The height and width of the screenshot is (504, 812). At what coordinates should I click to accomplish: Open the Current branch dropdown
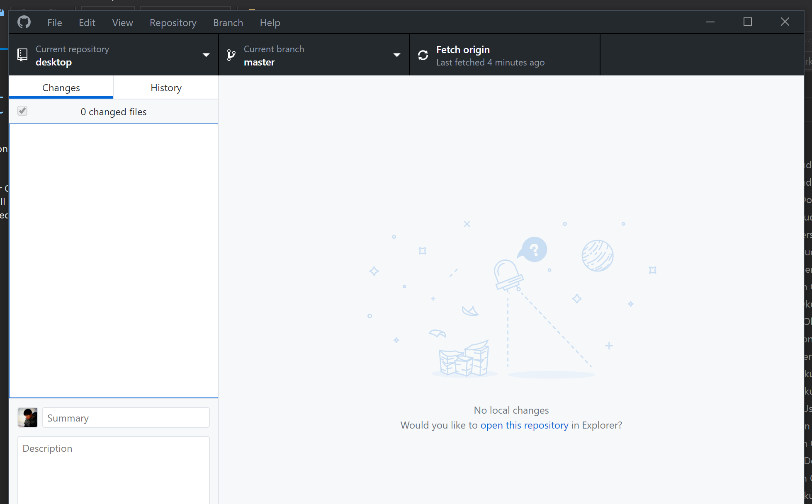click(313, 55)
